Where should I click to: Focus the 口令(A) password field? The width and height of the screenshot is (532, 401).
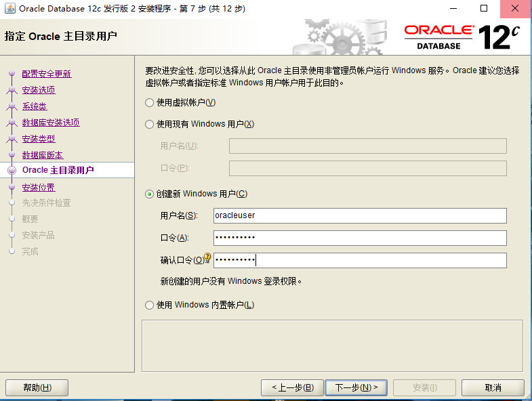tap(360, 238)
